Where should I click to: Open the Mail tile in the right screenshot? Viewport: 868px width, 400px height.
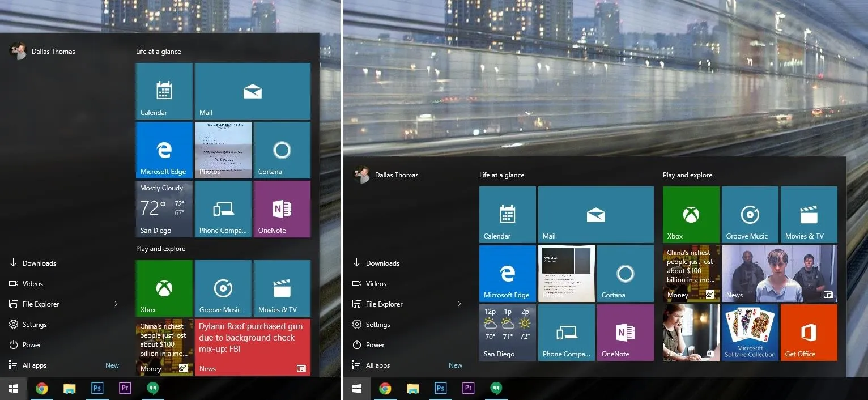[596, 215]
